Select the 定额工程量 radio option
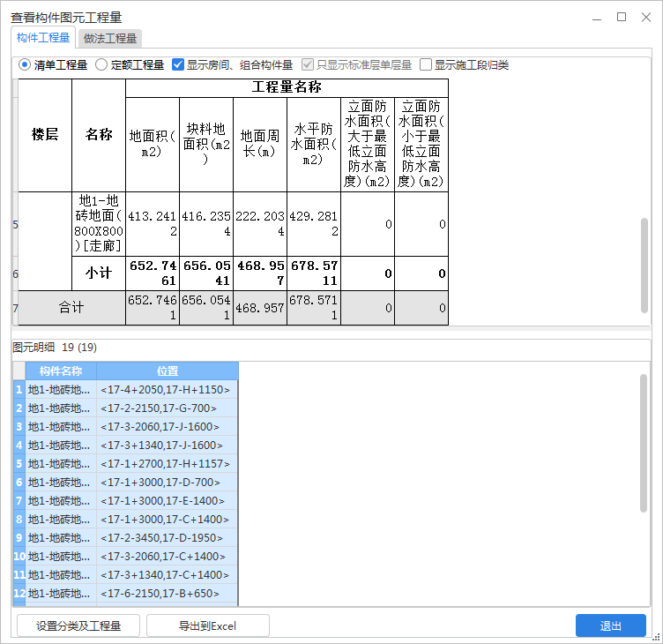663x644 pixels. click(130, 64)
